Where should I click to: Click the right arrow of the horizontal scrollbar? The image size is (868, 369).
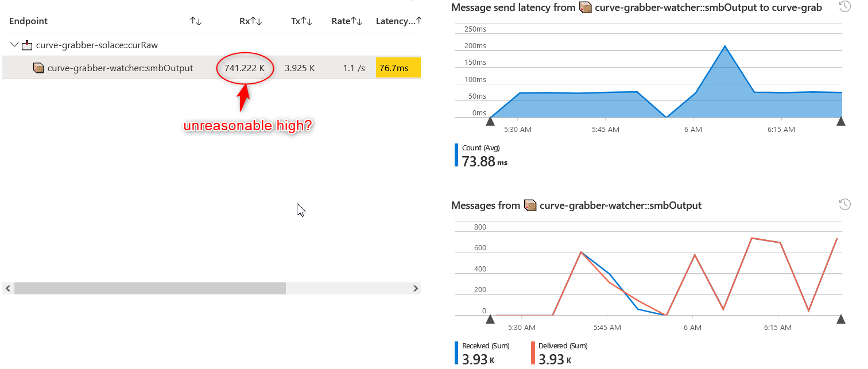pyautogui.click(x=416, y=288)
